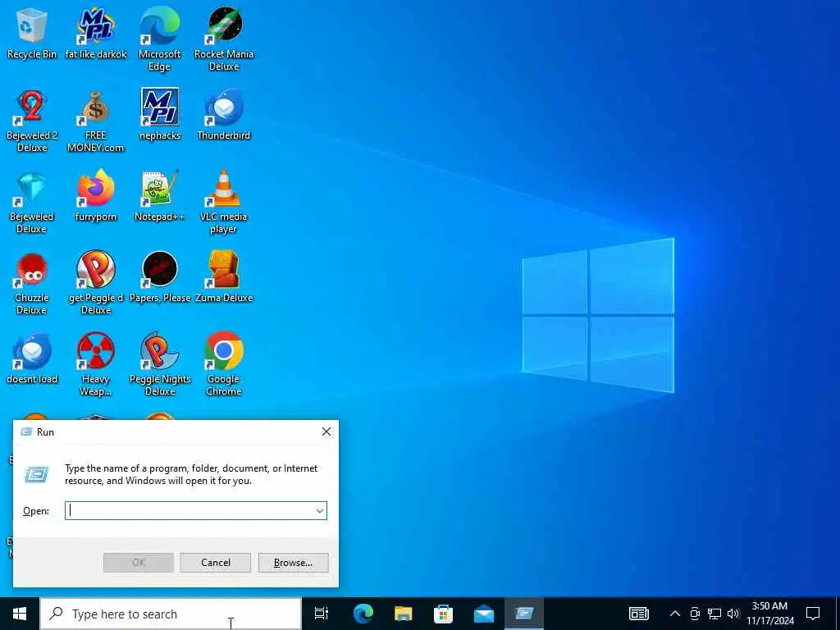
Task: Select the 'doesnt load' desktop shortcut
Action: point(32,359)
